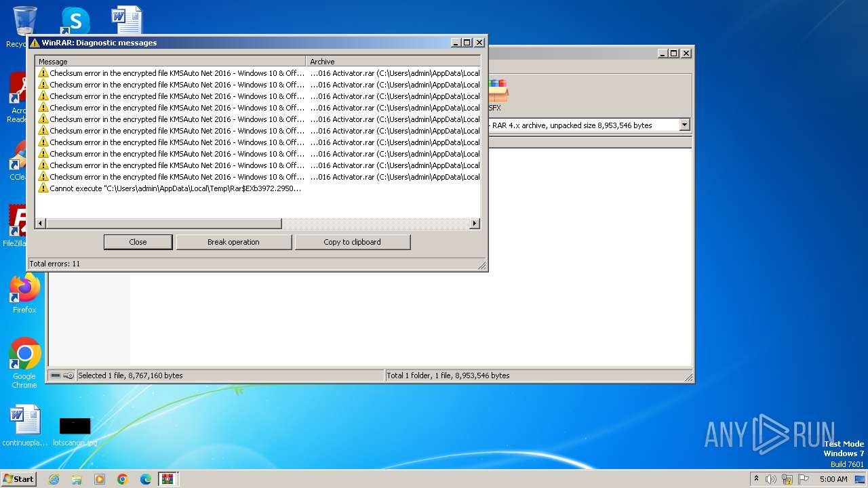Select the continuepla... Word file on desktop

(25, 426)
